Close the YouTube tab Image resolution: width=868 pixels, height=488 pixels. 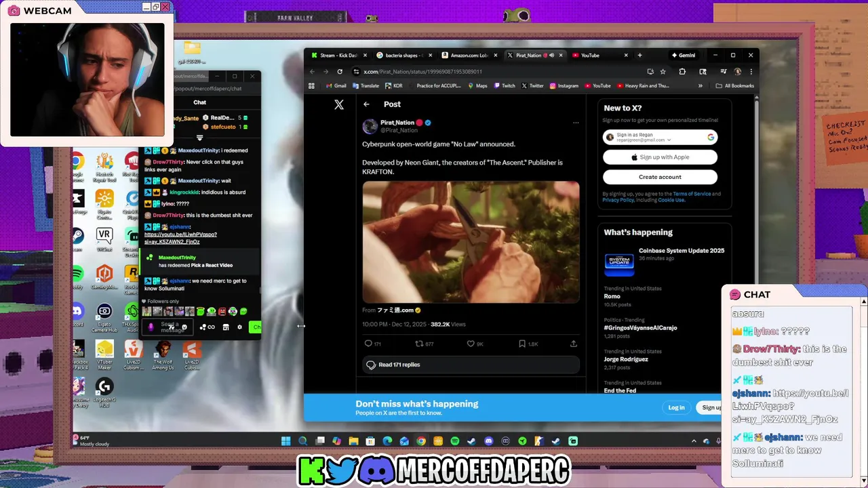click(x=626, y=55)
